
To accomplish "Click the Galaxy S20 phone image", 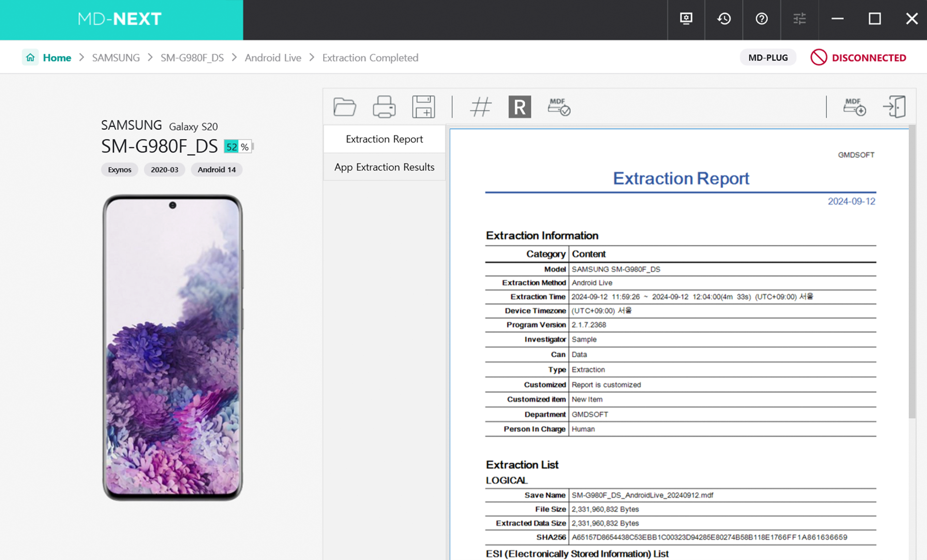I will [x=173, y=347].
